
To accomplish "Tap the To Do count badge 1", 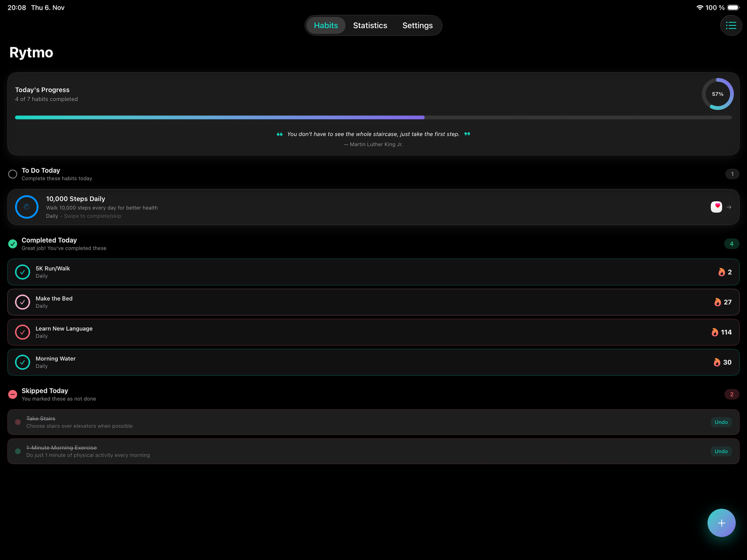I will pyautogui.click(x=732, y=174).
